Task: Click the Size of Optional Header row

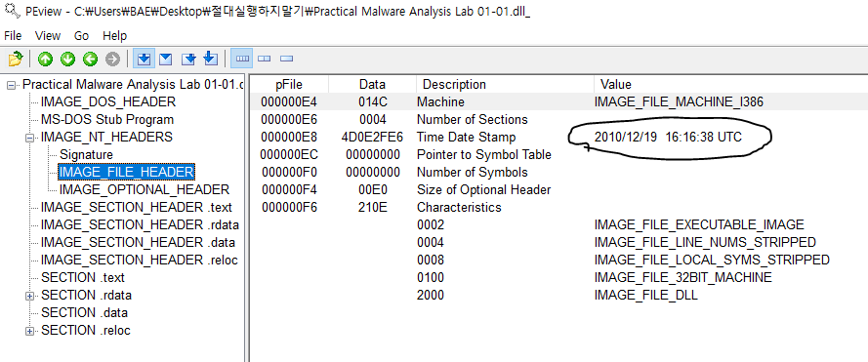Action: (559, 190)
